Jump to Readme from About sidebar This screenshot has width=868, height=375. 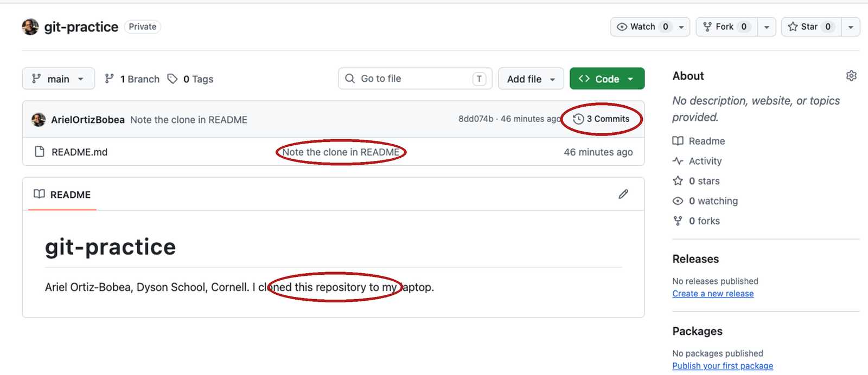click(x=699, y=141)
